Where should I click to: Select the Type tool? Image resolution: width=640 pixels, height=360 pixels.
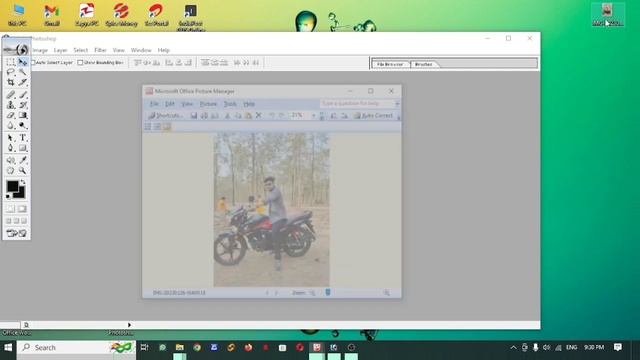click(x=23, y=138)
